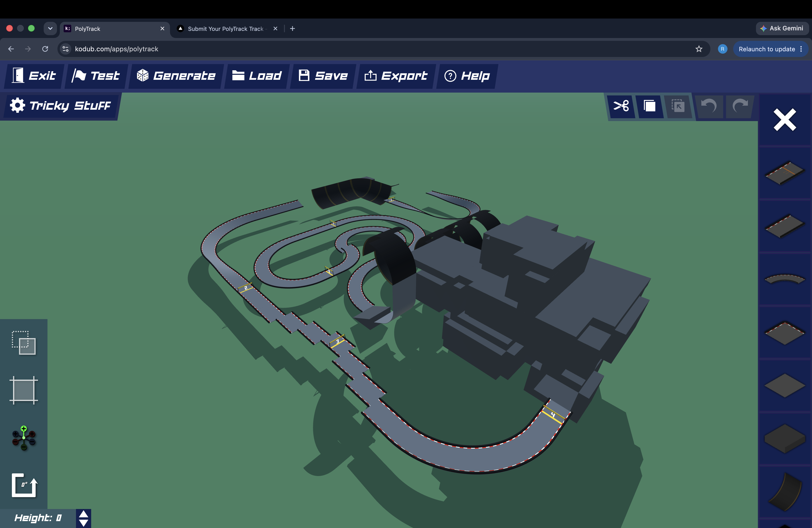The image size is (812, 528).
Task: Increase the Height value with up arrow
Action: 84,514
